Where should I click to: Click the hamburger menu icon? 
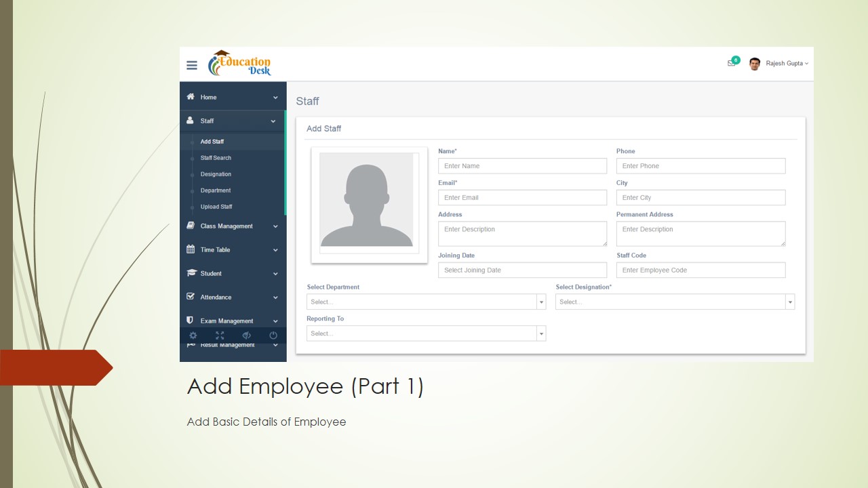[192, 66]
